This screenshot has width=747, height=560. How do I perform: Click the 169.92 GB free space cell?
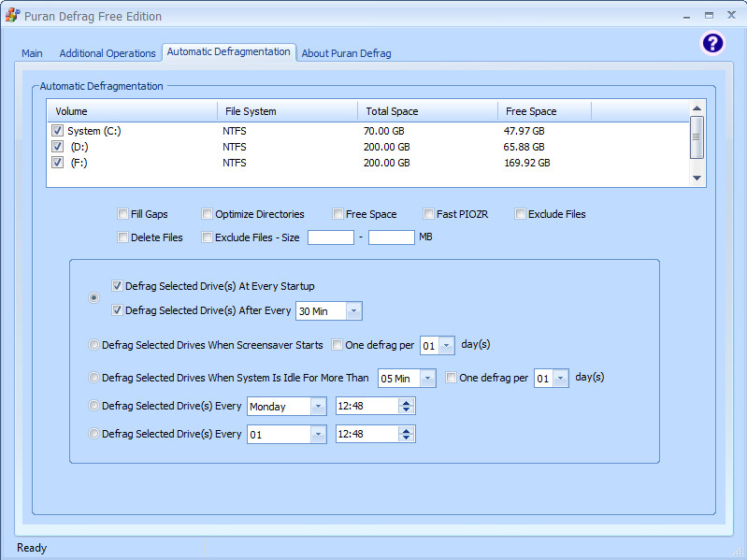pos(527,163)
